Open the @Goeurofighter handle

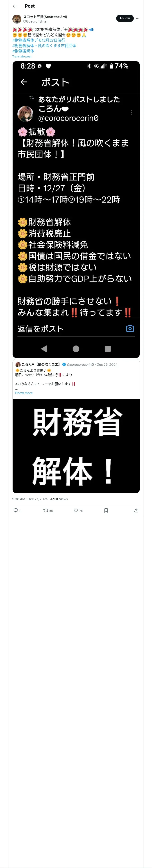pos(35,21)
